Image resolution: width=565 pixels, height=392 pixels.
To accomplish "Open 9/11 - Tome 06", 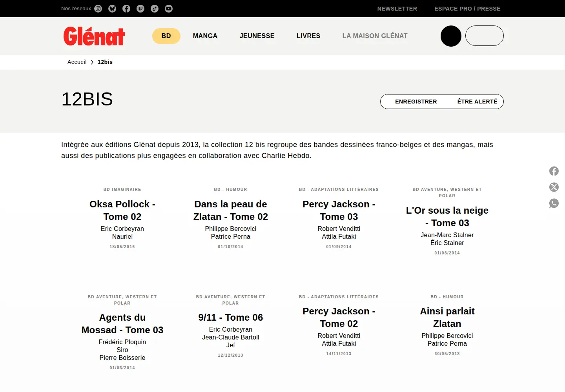I will 231,318.
